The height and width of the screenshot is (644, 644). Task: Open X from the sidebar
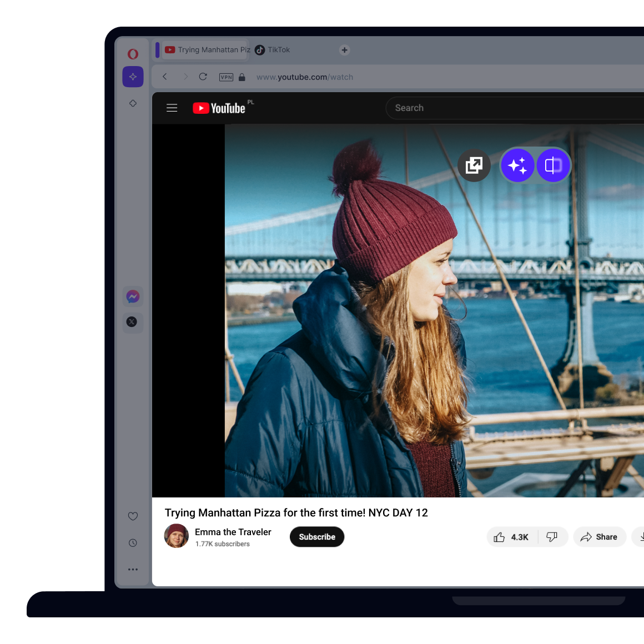(x=133, y=323)
